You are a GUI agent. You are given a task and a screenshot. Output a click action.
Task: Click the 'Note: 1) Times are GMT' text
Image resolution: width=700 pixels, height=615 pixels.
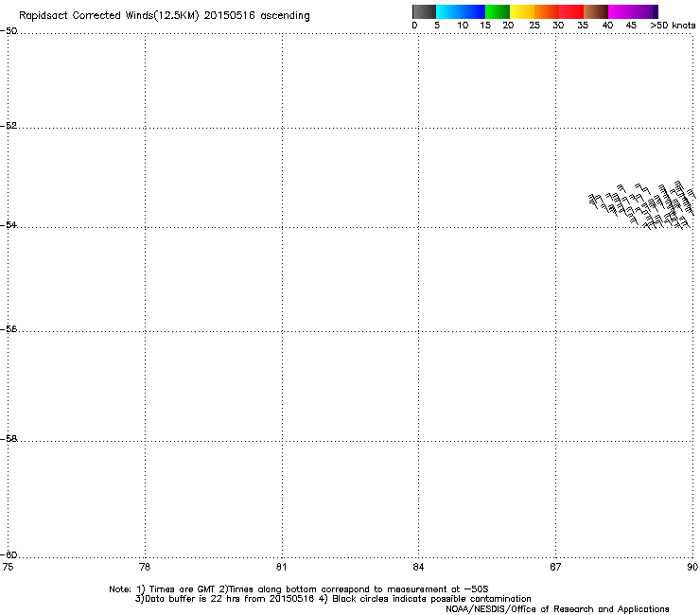tap(163, 589)
